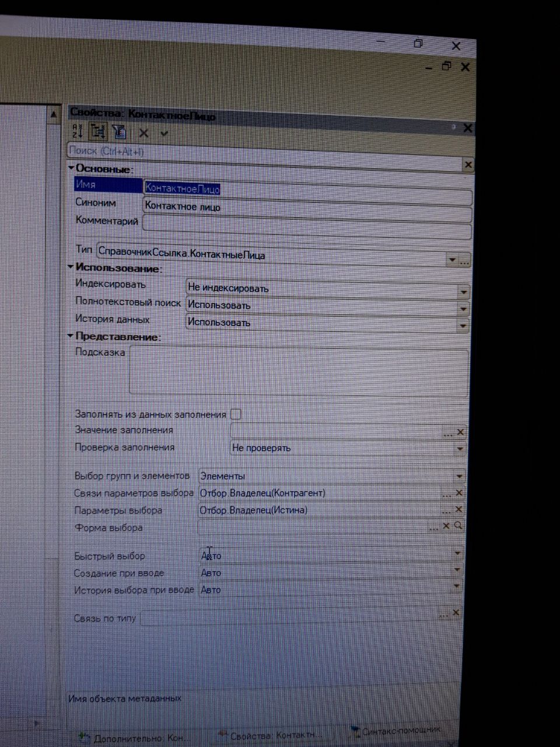Click the left pane scroll-up arrow
This screenshot has width=560, height=747.
coord(53,114)
